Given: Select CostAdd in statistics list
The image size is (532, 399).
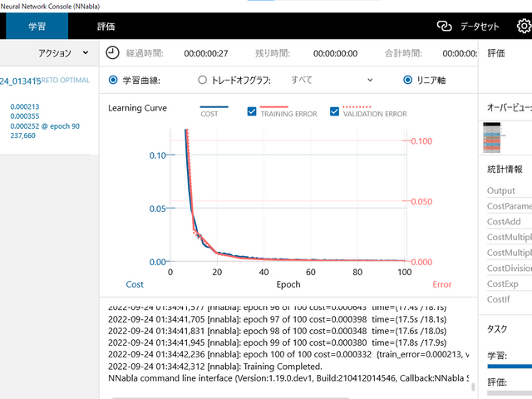Looking at the screenshot, I should (505, 222).
